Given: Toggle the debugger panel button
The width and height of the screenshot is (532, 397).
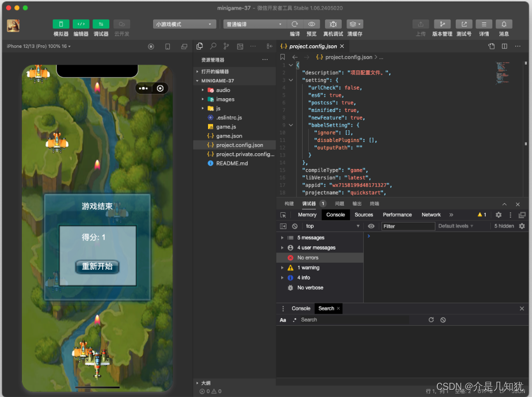Looking at the screenshot, I should [x=101, y=24].
